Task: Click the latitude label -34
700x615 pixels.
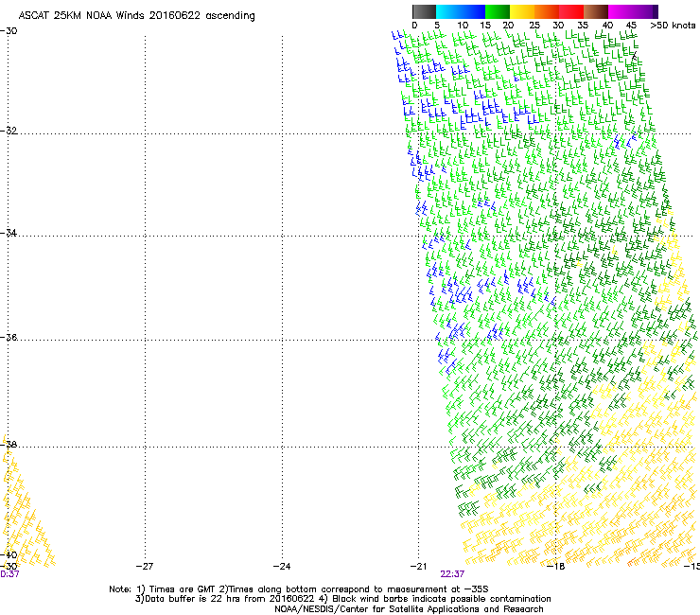Action: [9, 233]
